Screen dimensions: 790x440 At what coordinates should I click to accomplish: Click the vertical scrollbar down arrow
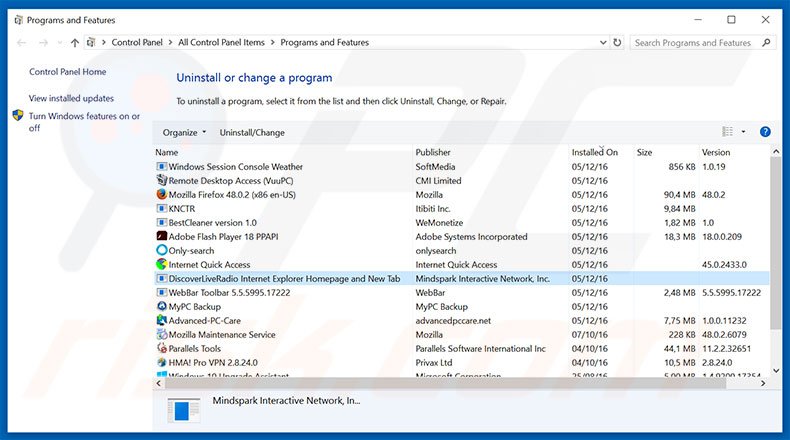tap(776, 370)
